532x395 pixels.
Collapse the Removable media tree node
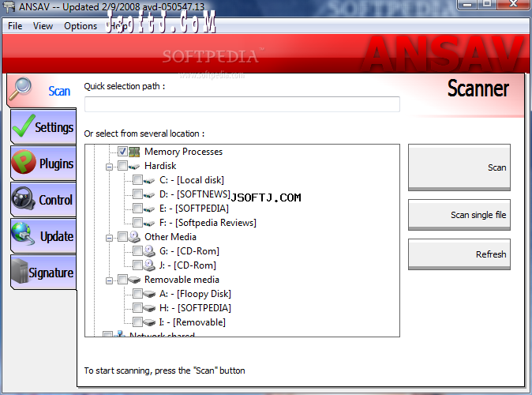(x=109, y=280)
